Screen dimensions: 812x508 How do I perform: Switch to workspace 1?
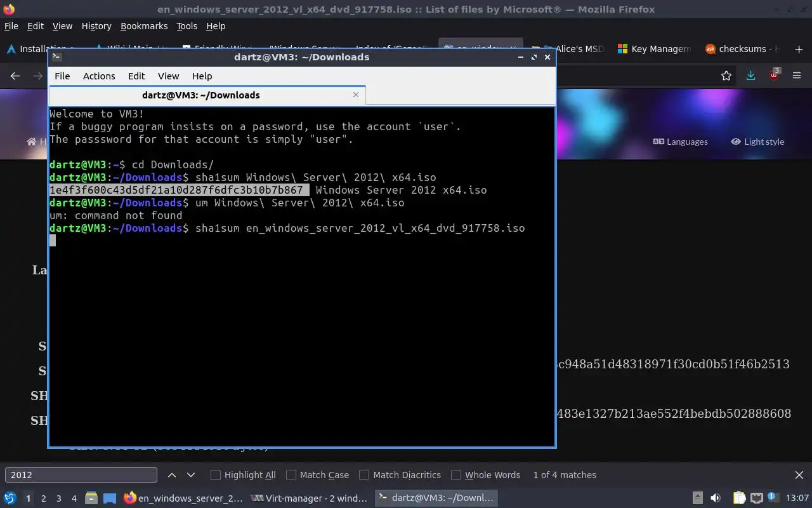pyautogui.click(x=28, y=498)
